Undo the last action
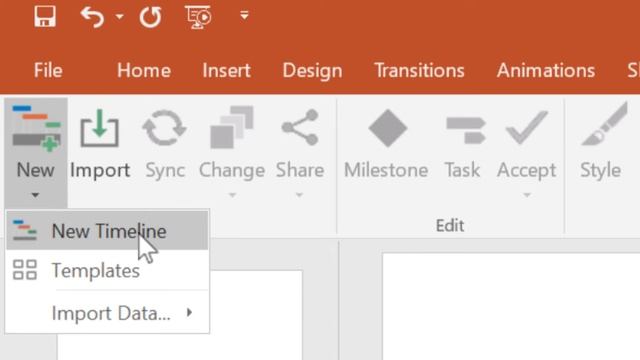 pyautogui.click(x=93, y=17)
